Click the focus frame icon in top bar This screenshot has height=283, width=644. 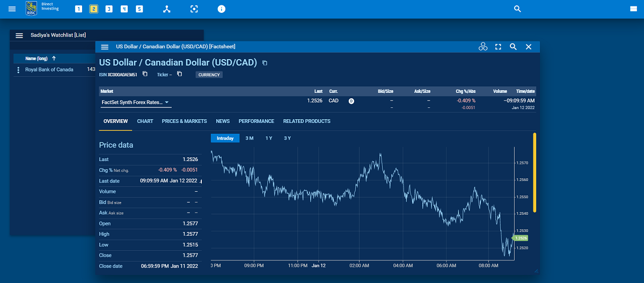(194, 9)
